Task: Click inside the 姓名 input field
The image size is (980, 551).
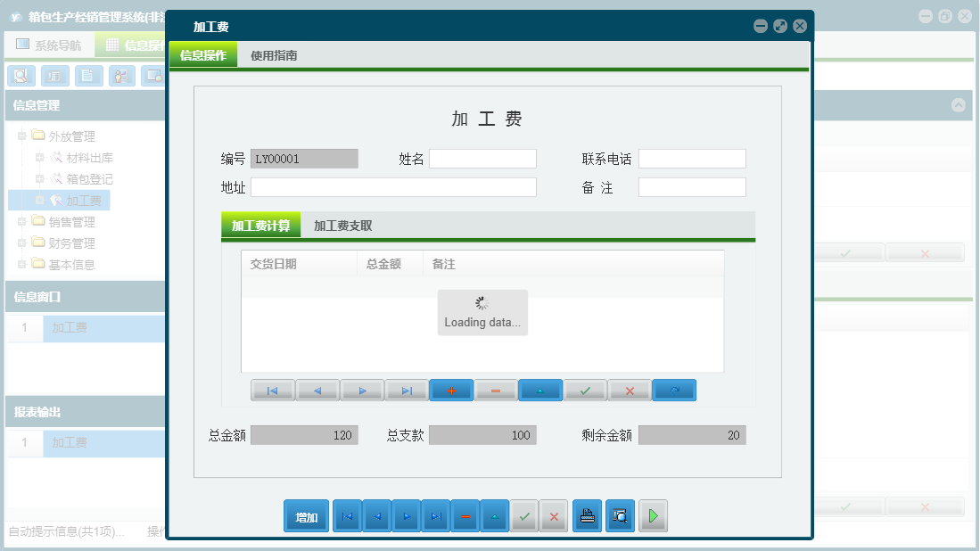Action: pyautogui.click(x=482, y=158)
